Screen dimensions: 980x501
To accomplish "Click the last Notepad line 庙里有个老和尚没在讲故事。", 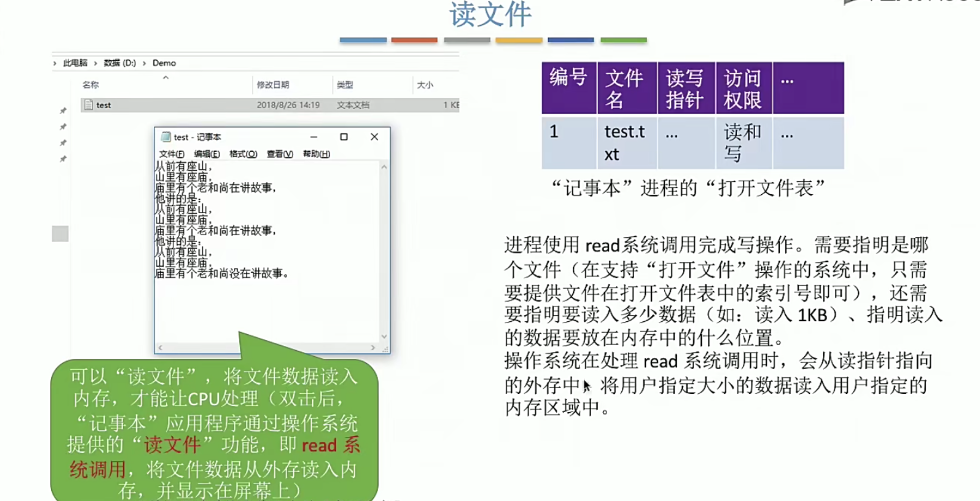I will click(x=222, y=274).
